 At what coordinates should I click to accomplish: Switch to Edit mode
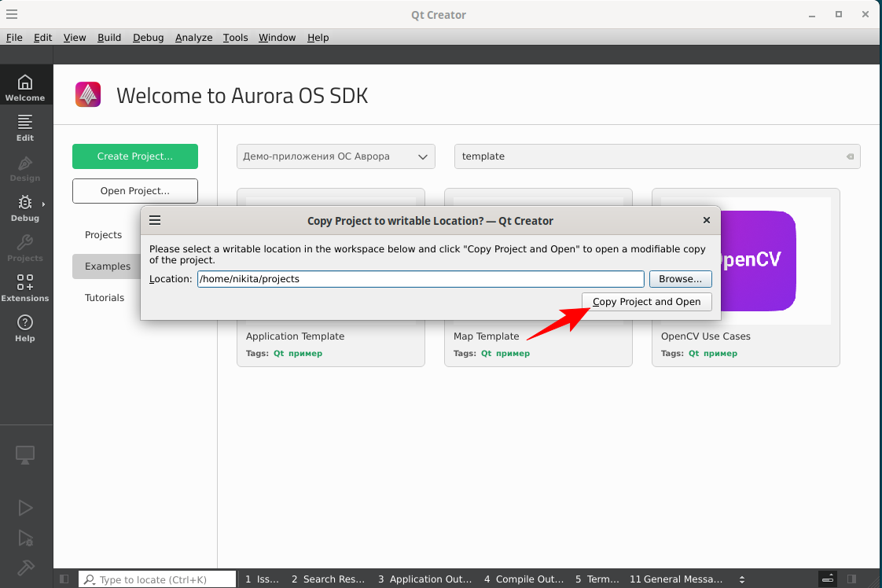[25, 126]
